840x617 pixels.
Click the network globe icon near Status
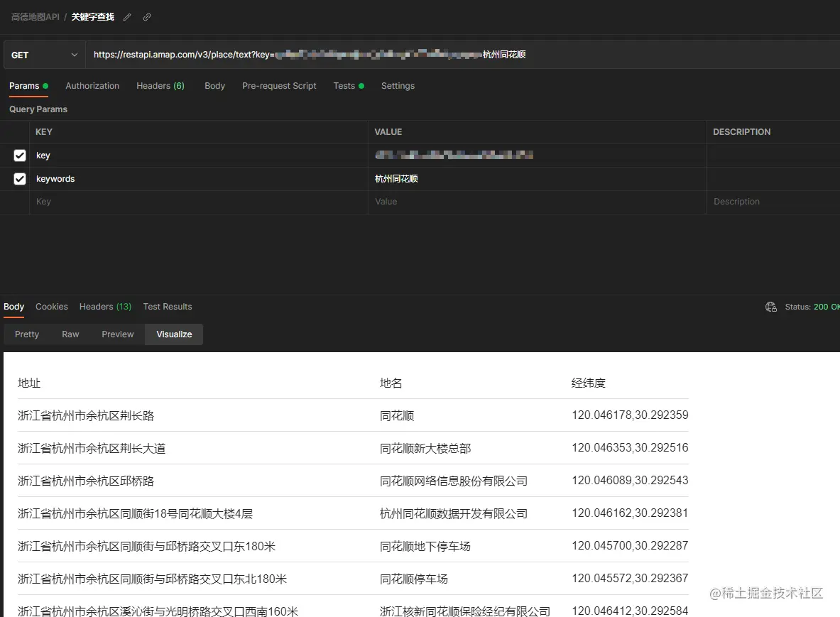click(x=771, y=307)
